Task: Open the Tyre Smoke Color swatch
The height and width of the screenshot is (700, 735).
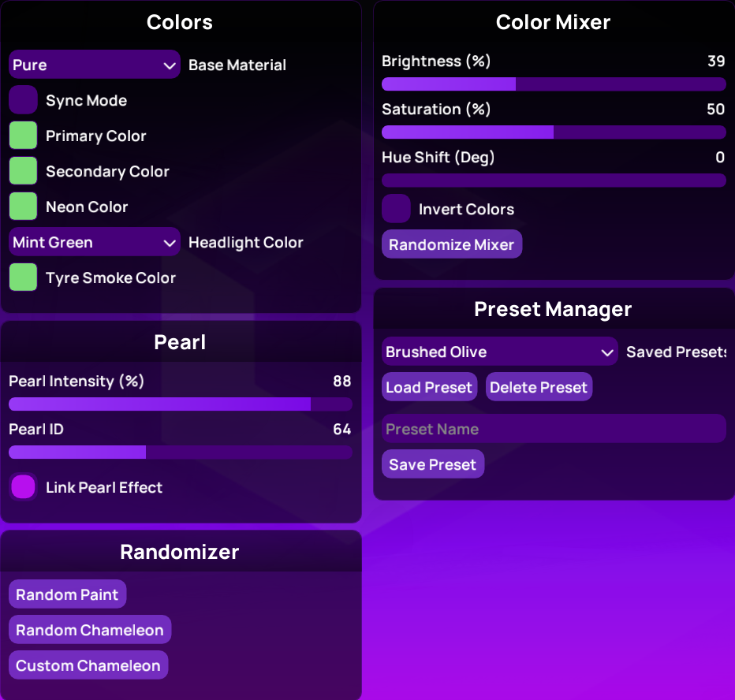Action: tap(23, 277)
